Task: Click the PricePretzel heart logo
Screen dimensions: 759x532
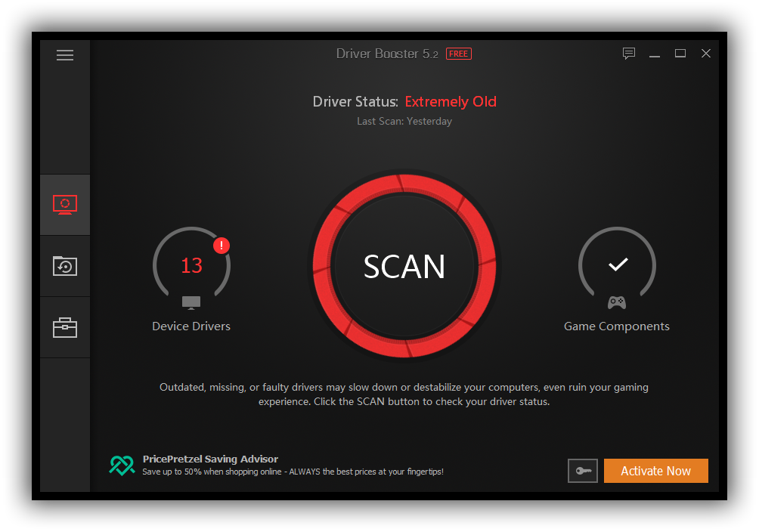Action: point(122,466)
